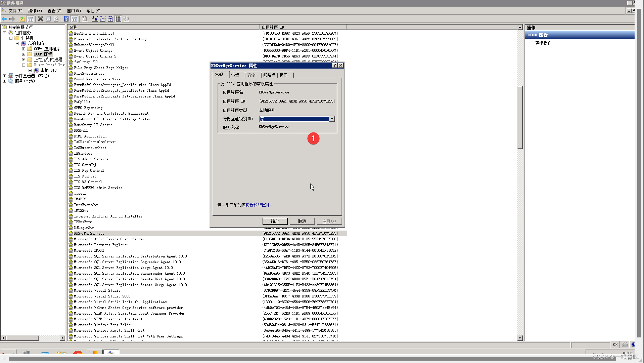Click the back navigation arrow icon
644x363 pixels.
(x=4, y=19)
